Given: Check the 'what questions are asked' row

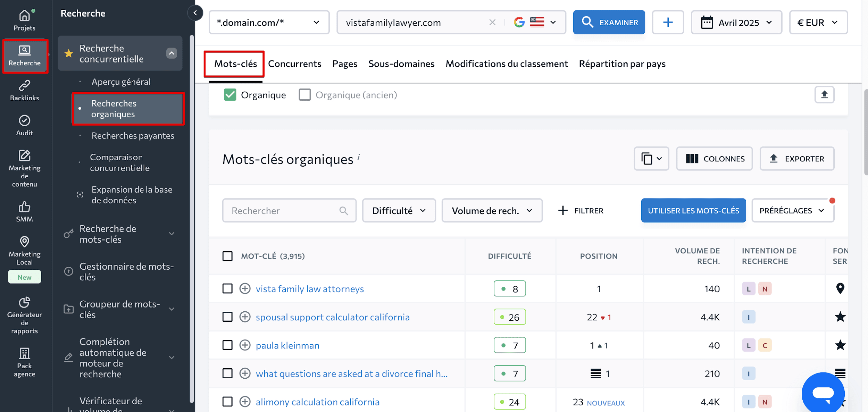Looking at the screenshot, I should (227, 373).
